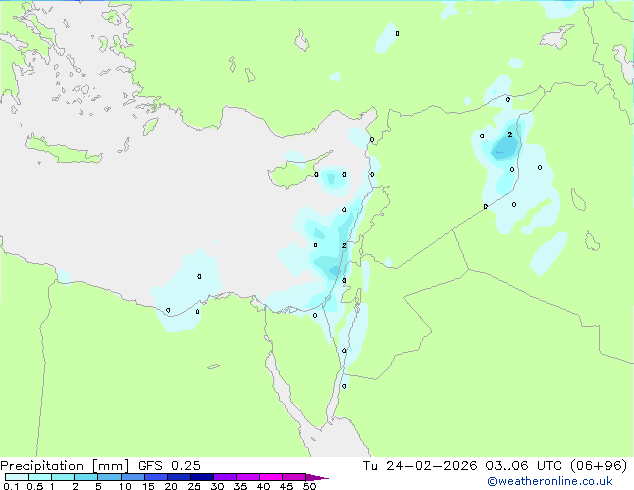
Task: Click the island of Cyprus on map
Action: point(293,173)
